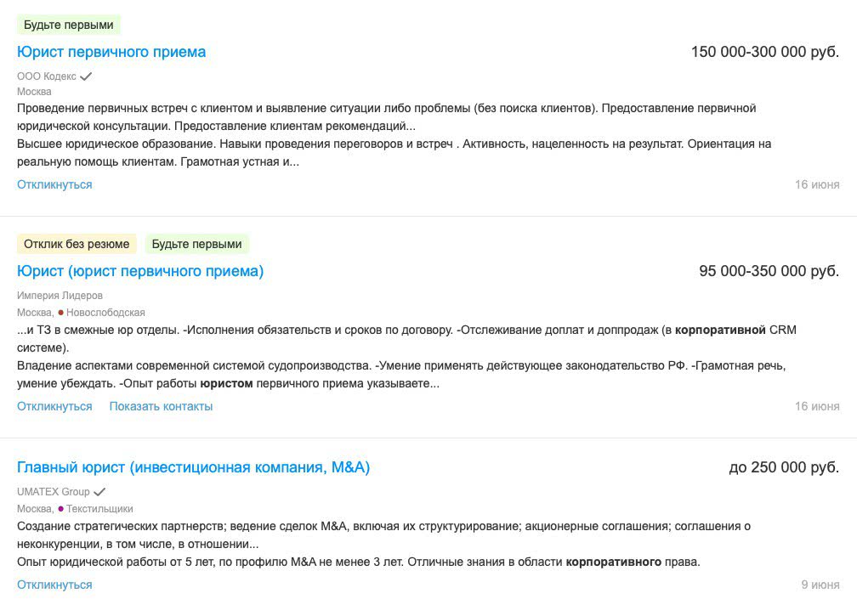This screenshot has height=616, width=857.
Task: Click 'Будьте первыми' badge next to 'Отклик без резюме'
Action: coord(197,244)
